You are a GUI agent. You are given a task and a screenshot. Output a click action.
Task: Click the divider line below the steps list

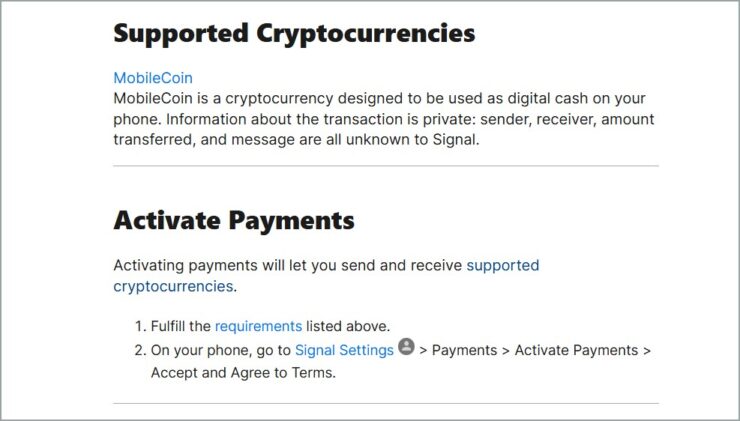point(386,404)
